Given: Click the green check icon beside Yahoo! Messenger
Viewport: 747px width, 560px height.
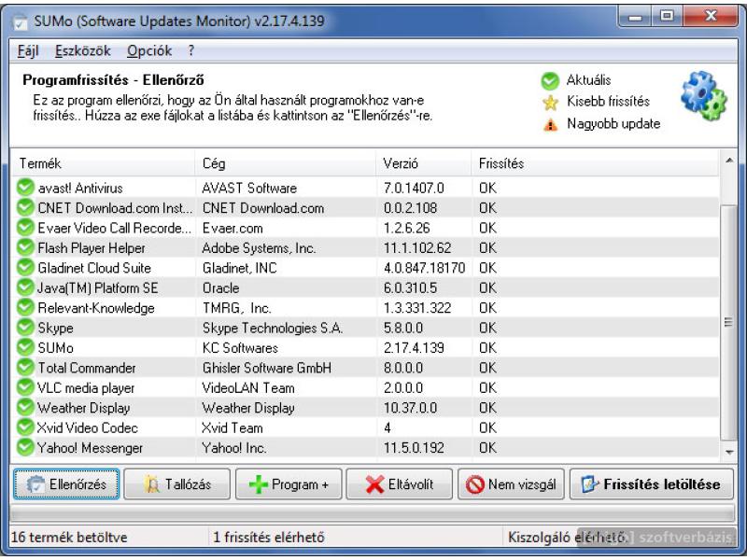Looking at the screenshot, I should 25,448.
